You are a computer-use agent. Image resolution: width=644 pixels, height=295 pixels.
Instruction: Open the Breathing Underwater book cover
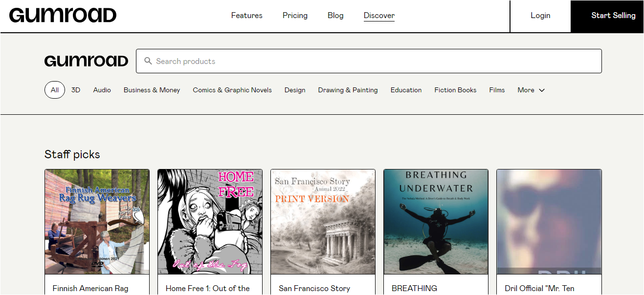click(x=436, y=222)
